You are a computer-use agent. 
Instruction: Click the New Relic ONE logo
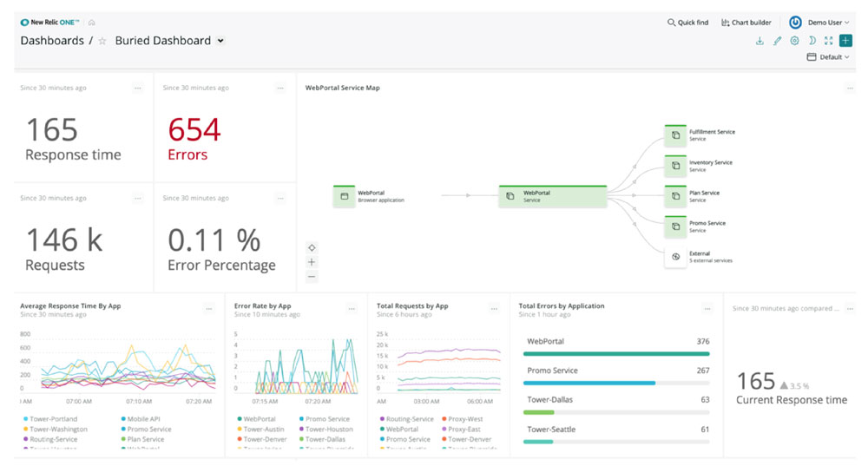pos(49,23)
